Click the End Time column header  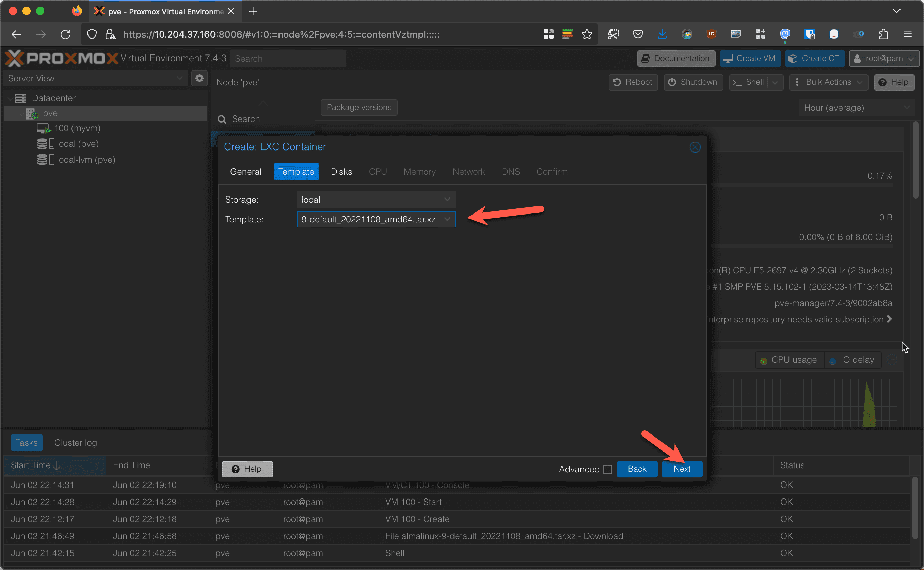(157, 465)
